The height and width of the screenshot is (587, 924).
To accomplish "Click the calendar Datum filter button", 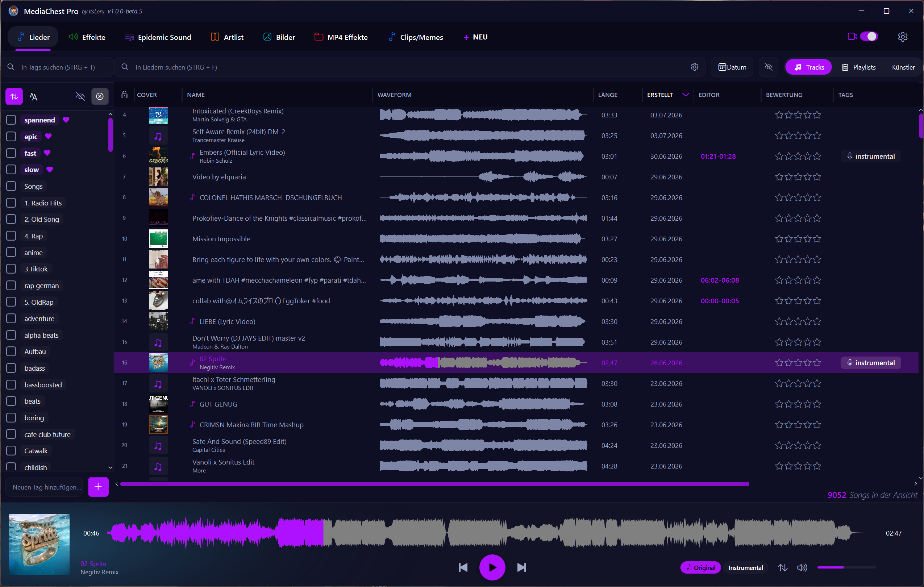I will tap(732, 67).
